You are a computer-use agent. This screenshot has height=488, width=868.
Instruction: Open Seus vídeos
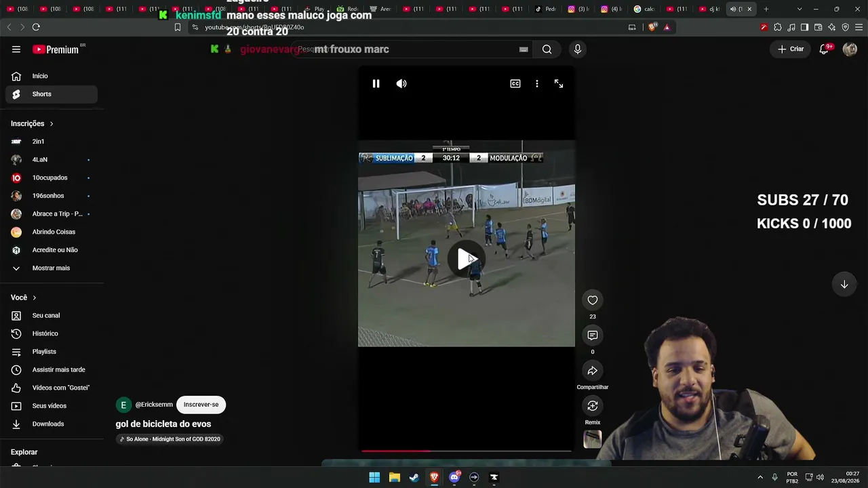point(52,406)
